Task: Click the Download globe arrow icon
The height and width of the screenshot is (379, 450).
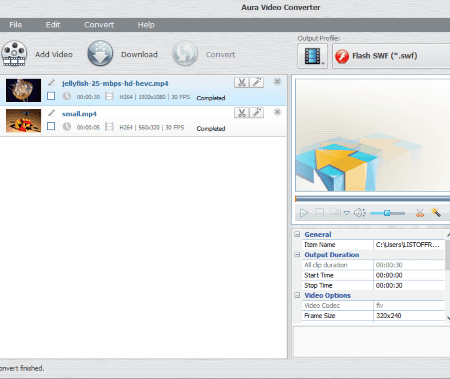Action: coord(100,53)
